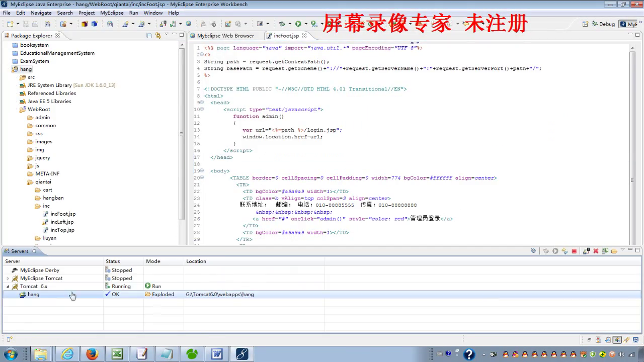Open Firefox from the taskbar
This screenshot has height=362, width=644.
92,354
